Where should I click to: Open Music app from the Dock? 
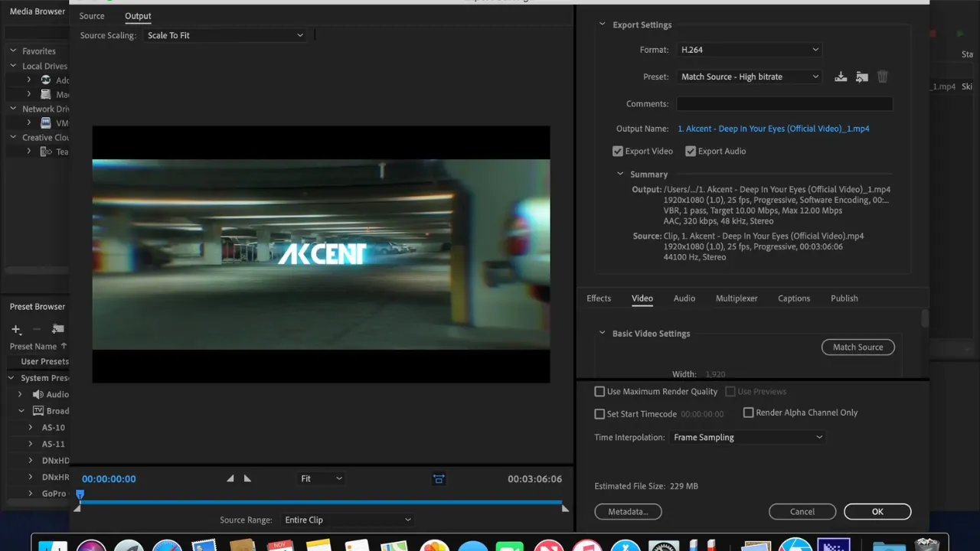587,545
